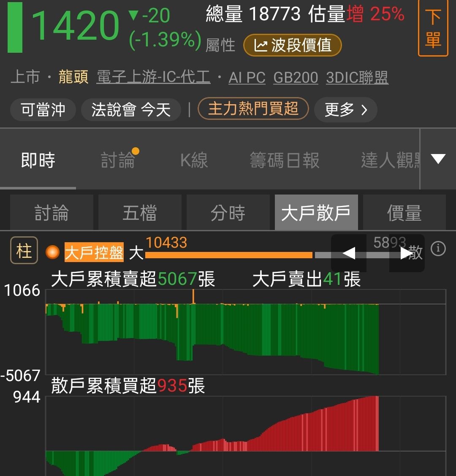Open 波段價值 chart badge
This screenshot has height=476, width=456.
[292, 46]
